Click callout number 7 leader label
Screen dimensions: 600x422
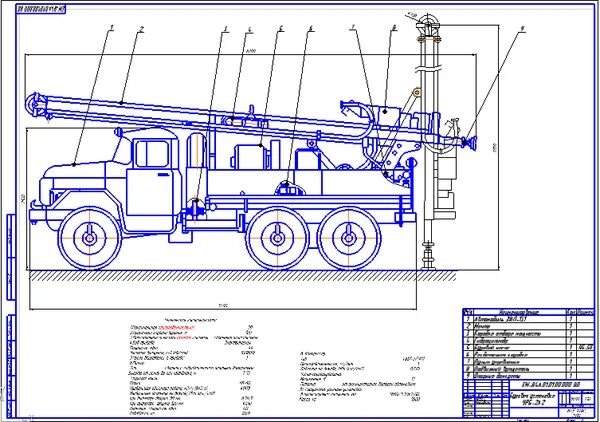click(354, 28)
